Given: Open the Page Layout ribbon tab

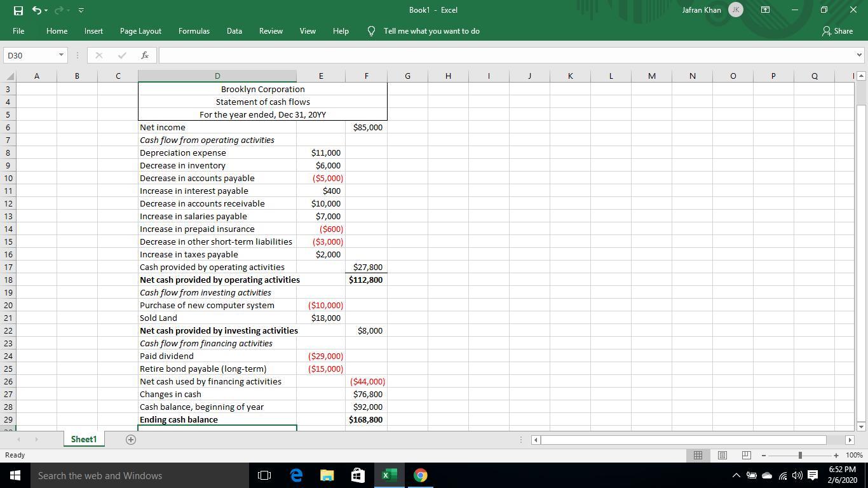Looking at the screenshot, I should pos(140,31).
